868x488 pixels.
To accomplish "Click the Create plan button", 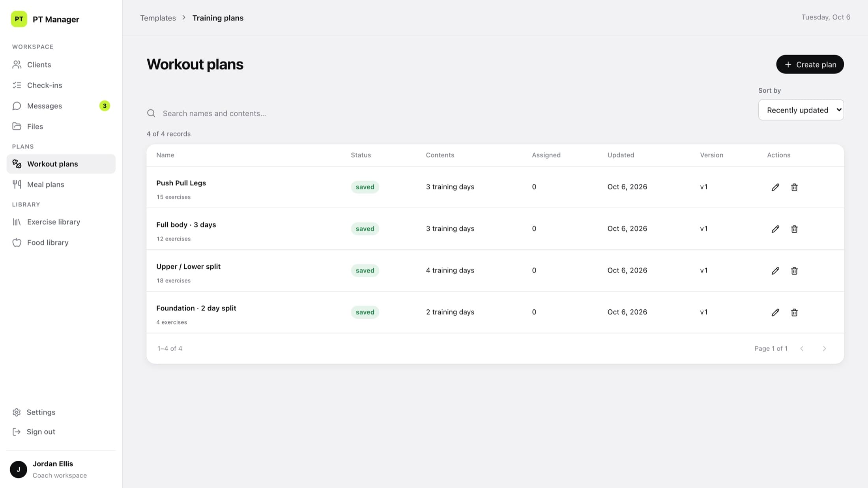I will coord(810,64).
